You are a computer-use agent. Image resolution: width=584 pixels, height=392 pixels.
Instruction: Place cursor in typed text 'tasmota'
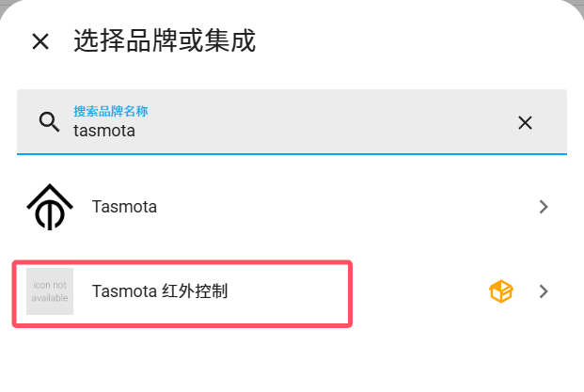tap(104, 131)
